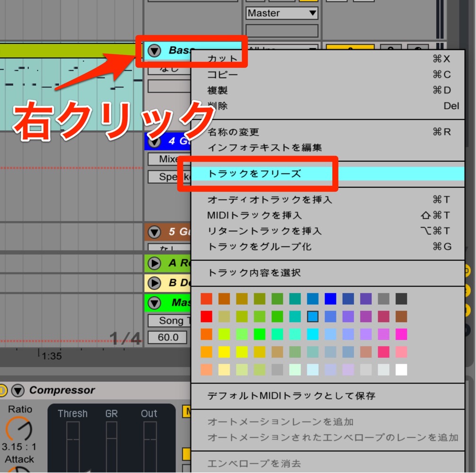Toggle the Compressor device activator button
The image size is (476, 473).
point(3,390)
